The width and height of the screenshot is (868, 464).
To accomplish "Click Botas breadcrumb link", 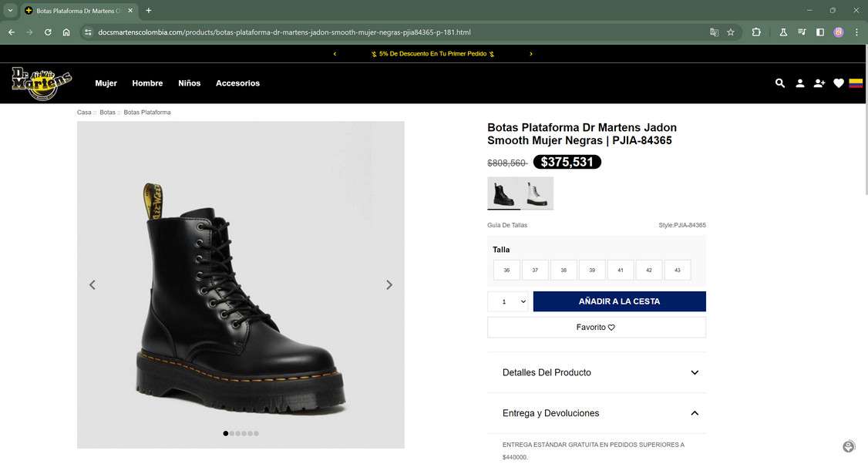I will coord(107,113).
